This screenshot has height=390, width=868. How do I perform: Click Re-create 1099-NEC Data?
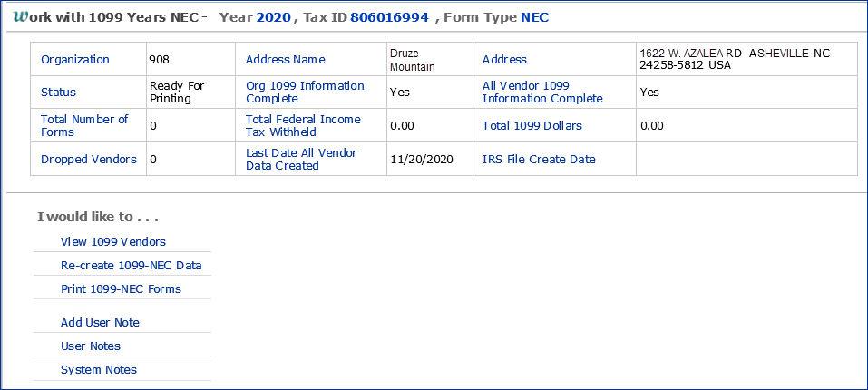click(131, 266)
